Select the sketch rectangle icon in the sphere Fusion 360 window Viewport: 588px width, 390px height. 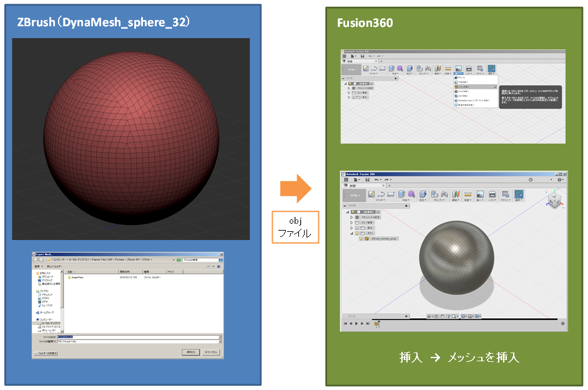391,194
